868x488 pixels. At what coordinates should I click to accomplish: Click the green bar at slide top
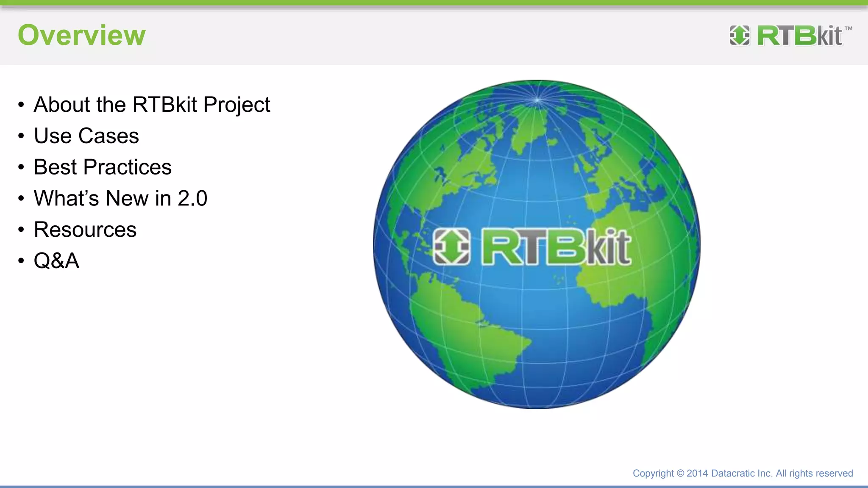434,3
